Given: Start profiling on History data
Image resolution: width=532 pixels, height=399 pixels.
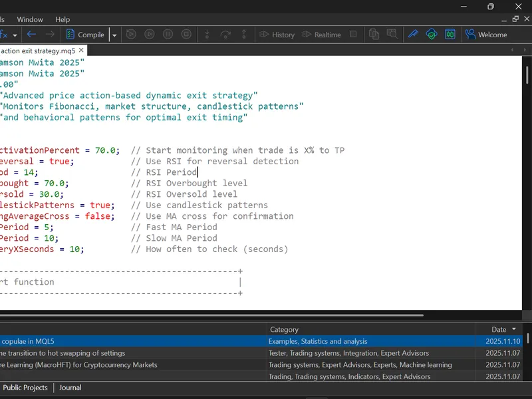Looking at the screenshot, I should click(x=277, y=35).
